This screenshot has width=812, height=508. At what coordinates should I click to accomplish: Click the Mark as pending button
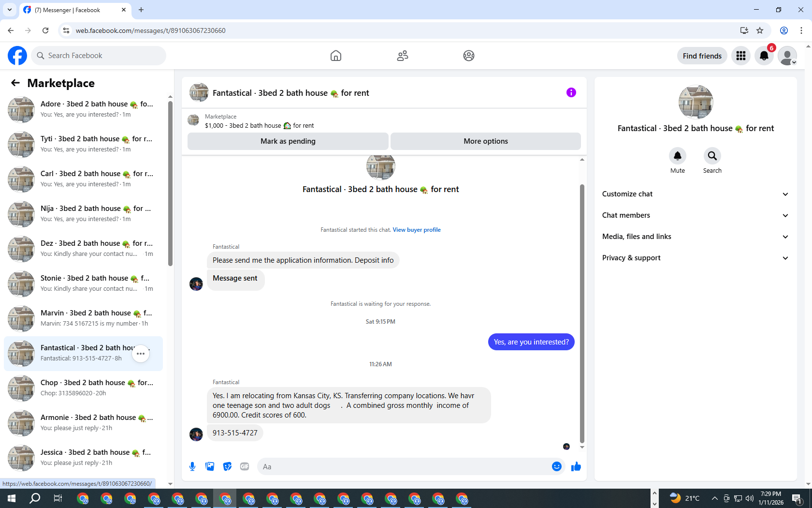[x=288, y=141]
